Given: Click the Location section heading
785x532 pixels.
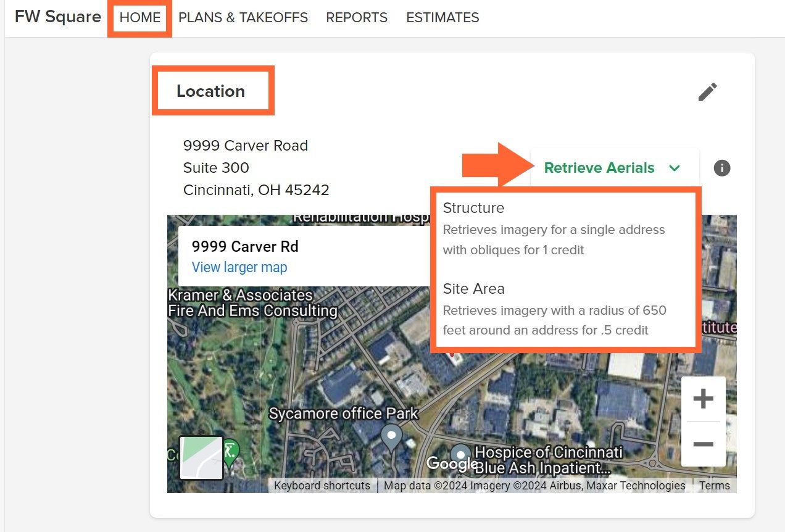Looking at the screenshot, I should (211, 91).
